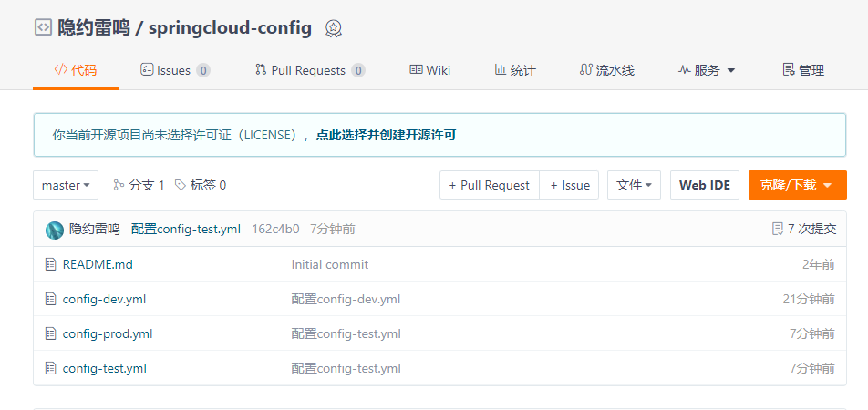Click the springcloud-config repository name in title
Viewport: 868px width, 410px height.
pos(230,27)
